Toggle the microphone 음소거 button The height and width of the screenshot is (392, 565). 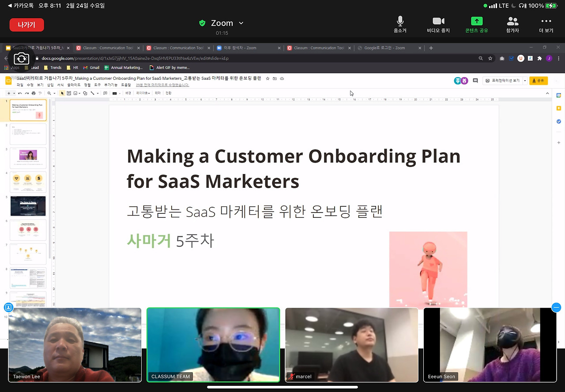[400, 25]
